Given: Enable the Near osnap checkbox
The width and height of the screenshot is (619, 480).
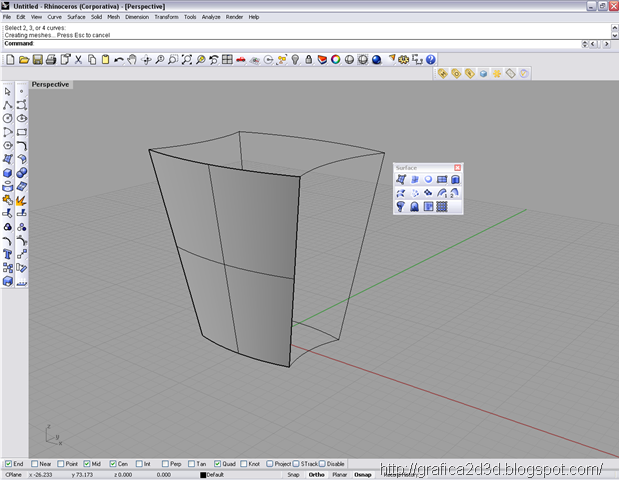Looking at the screenshot, I should [34, 464].
